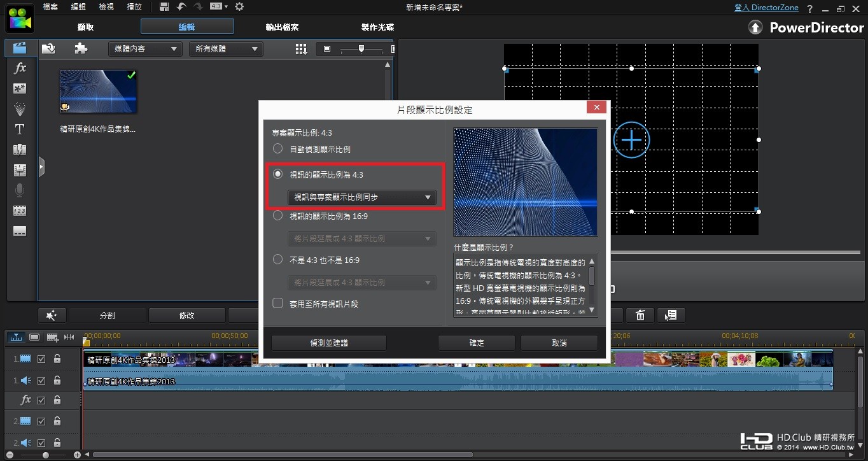Undo the last action
This screenshot has height=461, width=868.
[181, 6]
